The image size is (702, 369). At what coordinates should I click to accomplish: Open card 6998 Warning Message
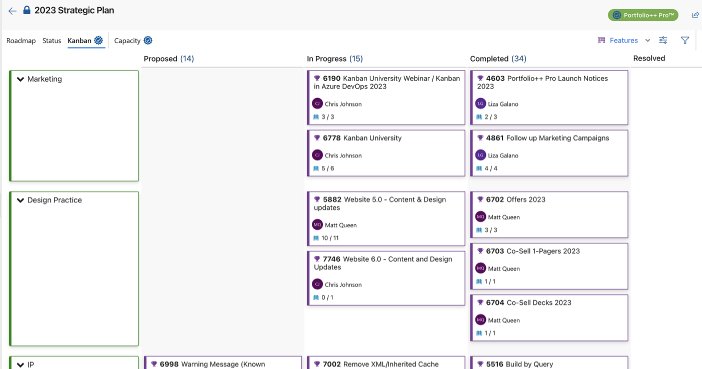[223, 363]
